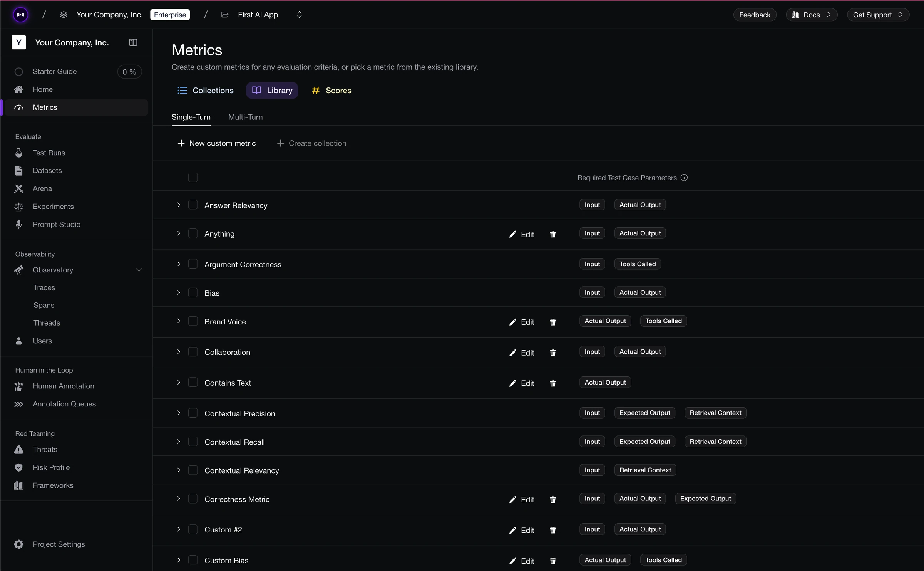Click the Frameworks books icon
Image resolution: width=924 pixels, height=571 pixels.
pos(18,485)
